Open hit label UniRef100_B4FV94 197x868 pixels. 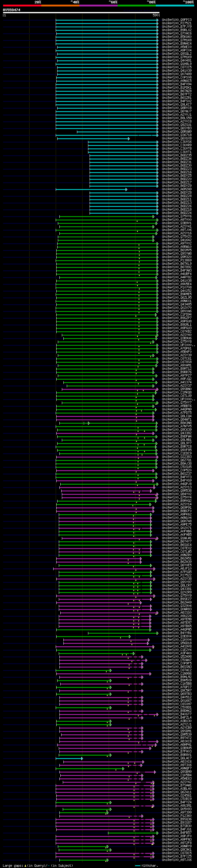coord(177,84)
